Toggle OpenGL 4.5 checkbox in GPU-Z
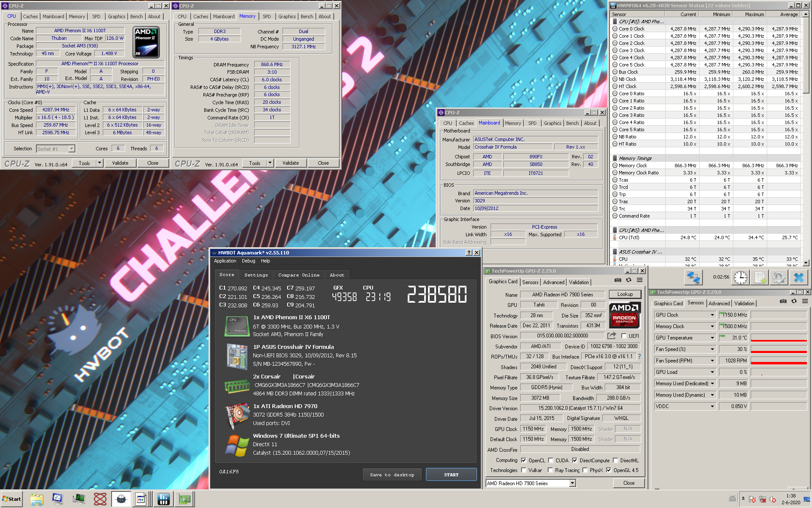The image size is (812, 508). 609,470
